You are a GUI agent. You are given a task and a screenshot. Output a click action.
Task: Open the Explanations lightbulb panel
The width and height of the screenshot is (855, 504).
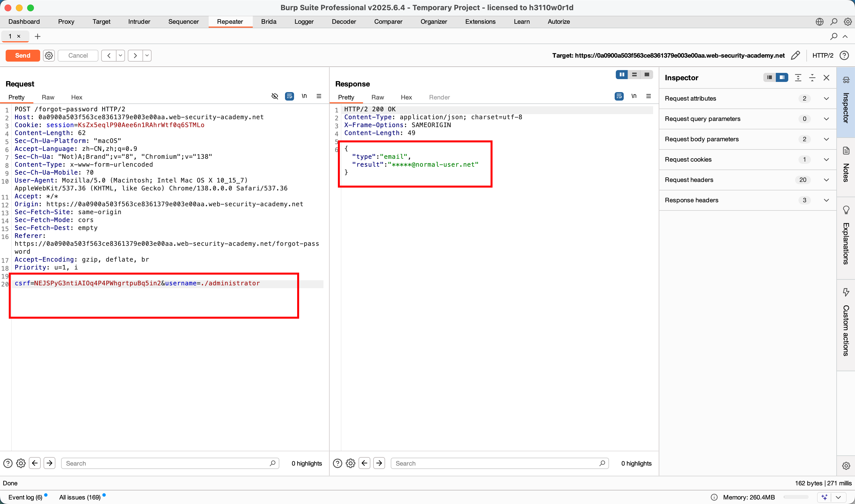click(x=846, y=210)
